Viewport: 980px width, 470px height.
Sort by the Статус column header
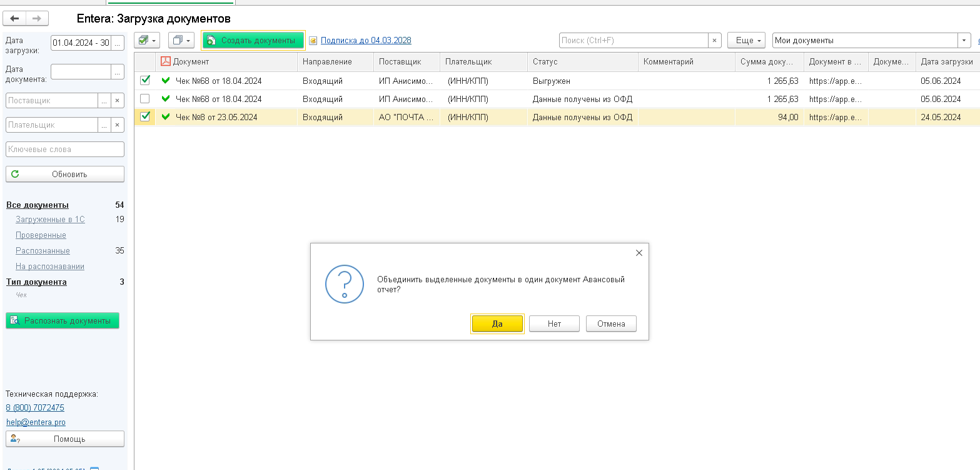[583, 62]
